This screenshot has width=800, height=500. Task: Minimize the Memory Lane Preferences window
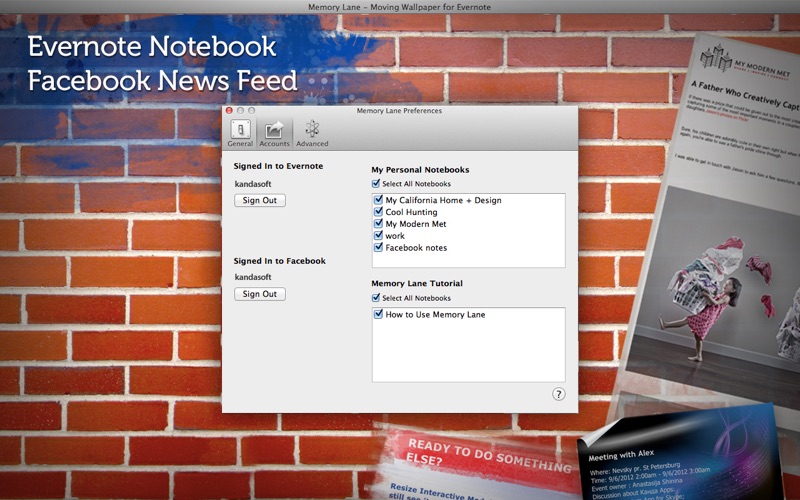pos(240,111)
